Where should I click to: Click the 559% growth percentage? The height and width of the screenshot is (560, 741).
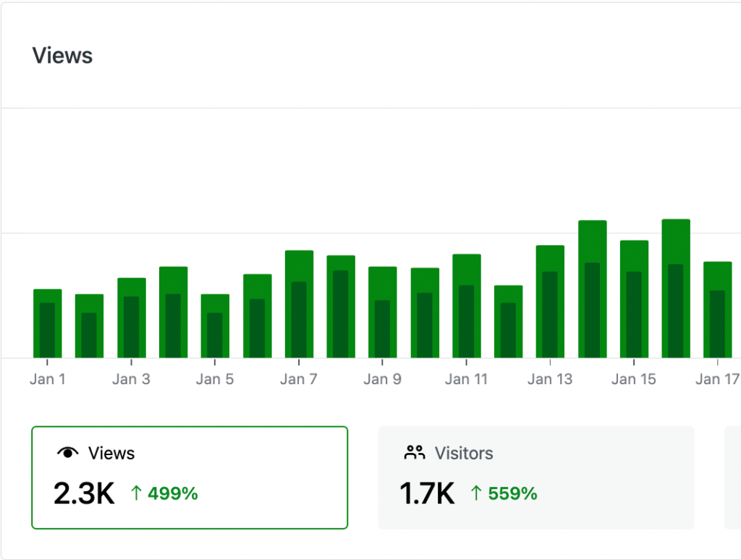(513, 493)
